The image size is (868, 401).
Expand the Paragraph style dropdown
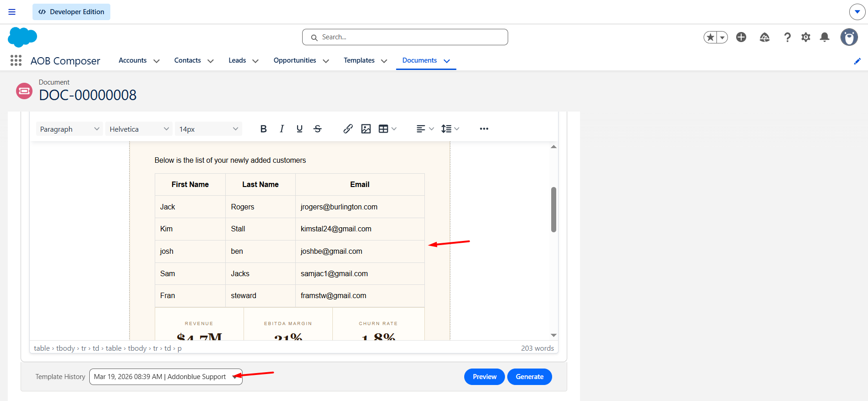pyautogui.click(x=69, y=129)
